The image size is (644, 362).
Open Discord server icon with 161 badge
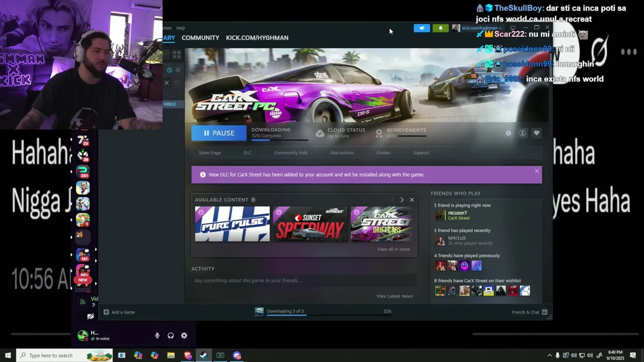pos(83,255)
